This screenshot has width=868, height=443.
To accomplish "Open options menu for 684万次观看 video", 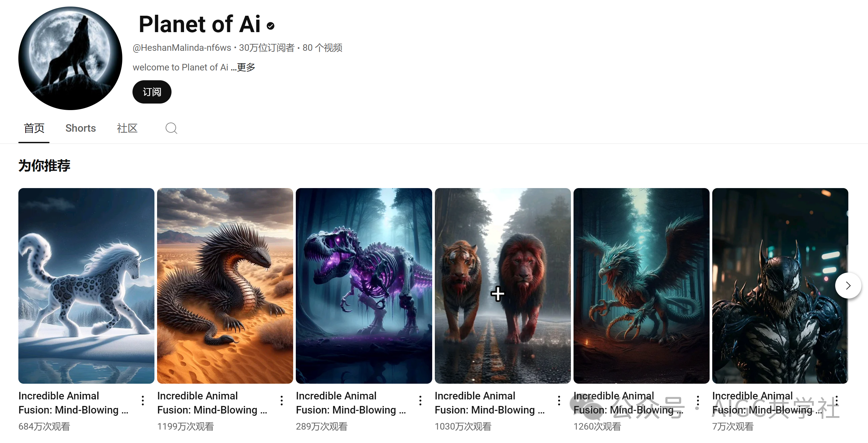I will coord(143,401).
